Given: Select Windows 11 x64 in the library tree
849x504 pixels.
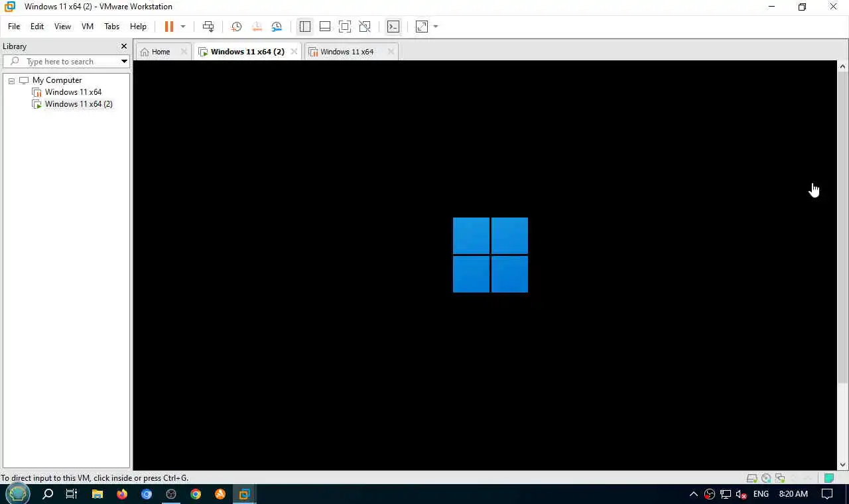Looking at the screenshot, I should coord(73,92).
